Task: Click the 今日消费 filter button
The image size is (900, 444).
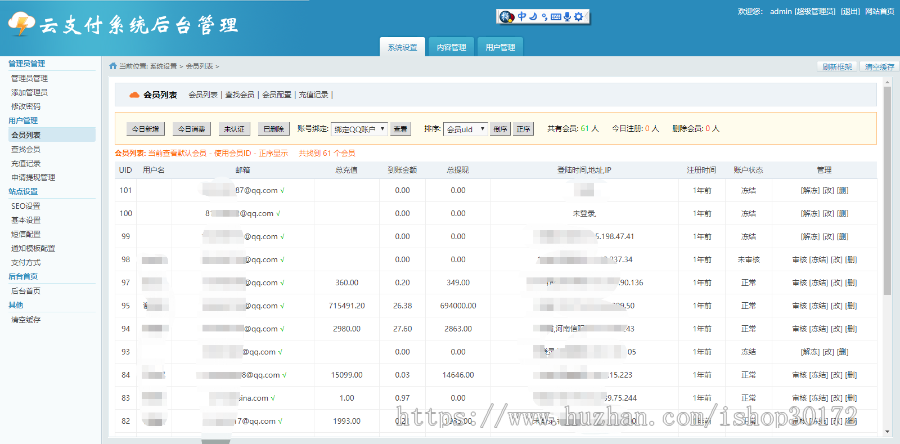Action: click(x=193, y=129)
